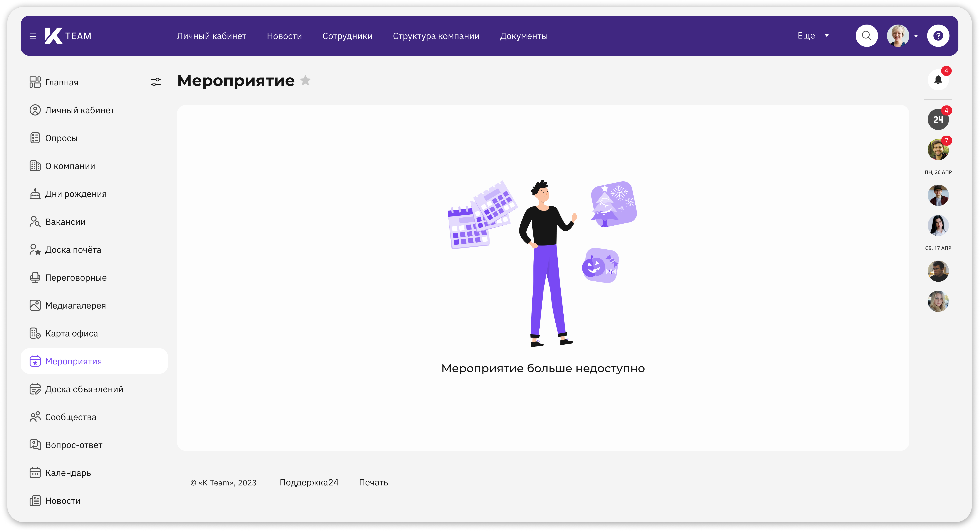
Task: Click the Переговорные chair icon
Action: pos(35,277)
